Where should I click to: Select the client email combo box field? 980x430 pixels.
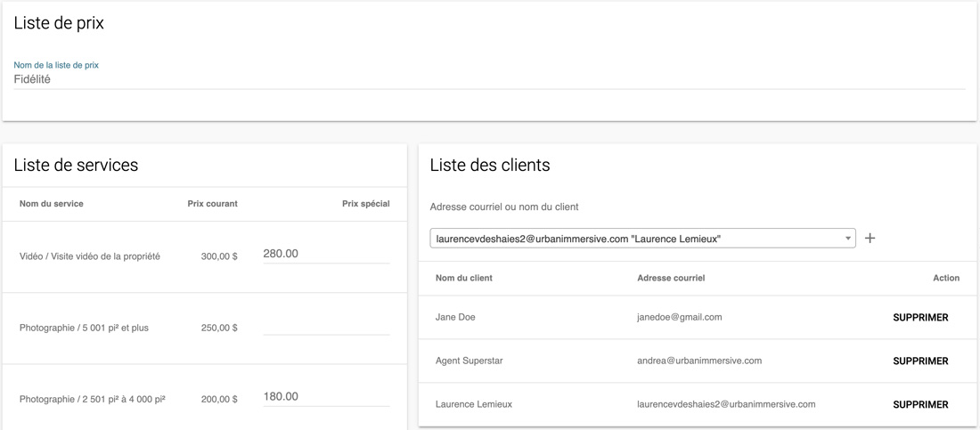(642, 238)
